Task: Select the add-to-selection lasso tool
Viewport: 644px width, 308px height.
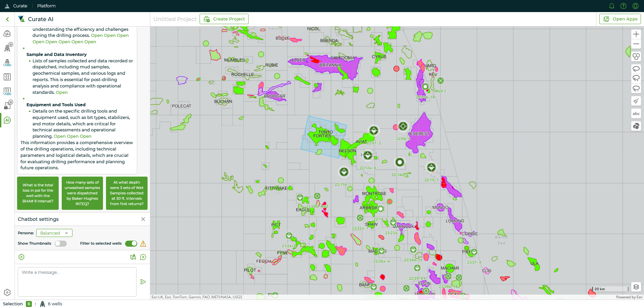Action: click(x=636, y=78)
